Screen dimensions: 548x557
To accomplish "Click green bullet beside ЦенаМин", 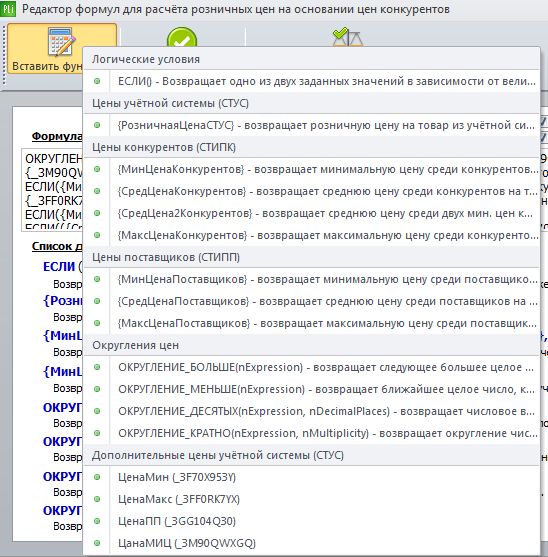I will pyautogui.click(x=97, y=477).
